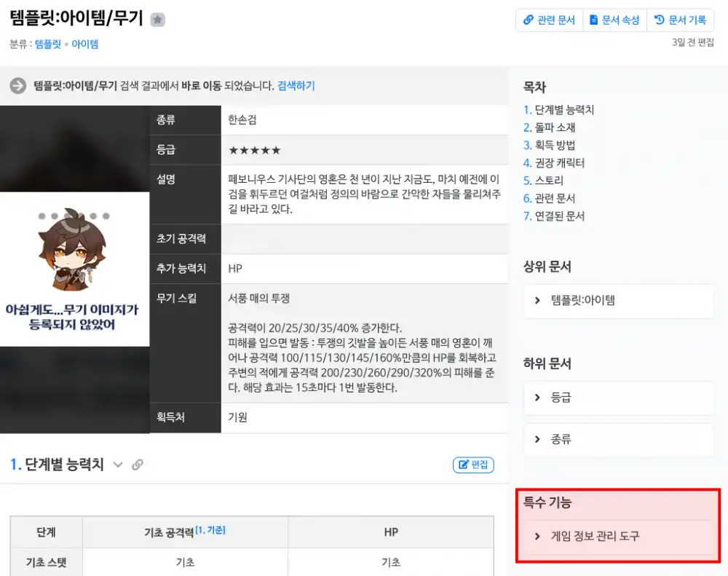The image size is (728, 576).
Task: Expand the 종류 sub-document item
Action: [x=618, y=439]
